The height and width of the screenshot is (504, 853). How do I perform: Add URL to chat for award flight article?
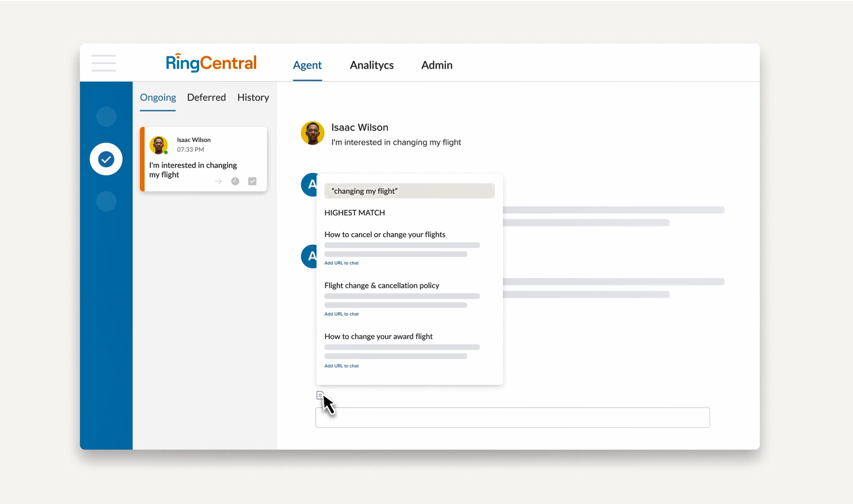pos(341,366)
